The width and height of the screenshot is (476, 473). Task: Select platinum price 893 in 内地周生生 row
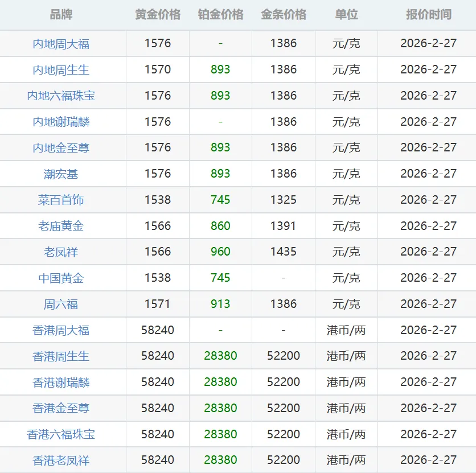click(x=221, y=69)
